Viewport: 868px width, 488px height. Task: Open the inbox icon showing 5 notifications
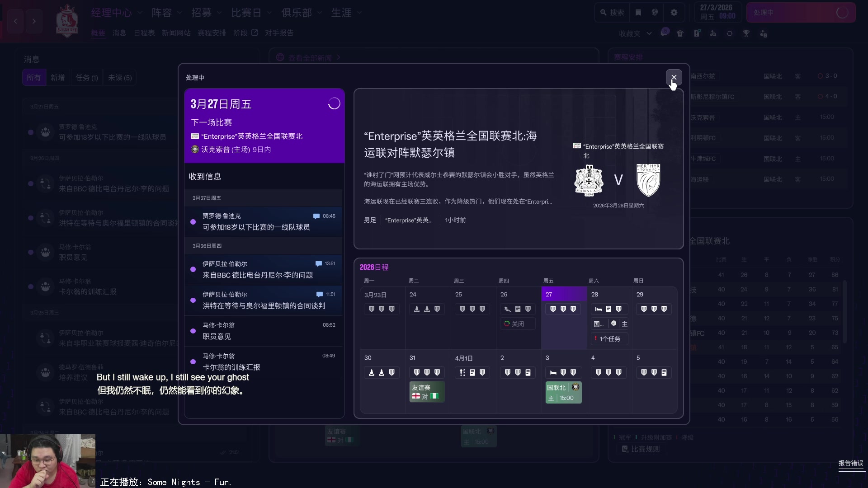[665, 33]
